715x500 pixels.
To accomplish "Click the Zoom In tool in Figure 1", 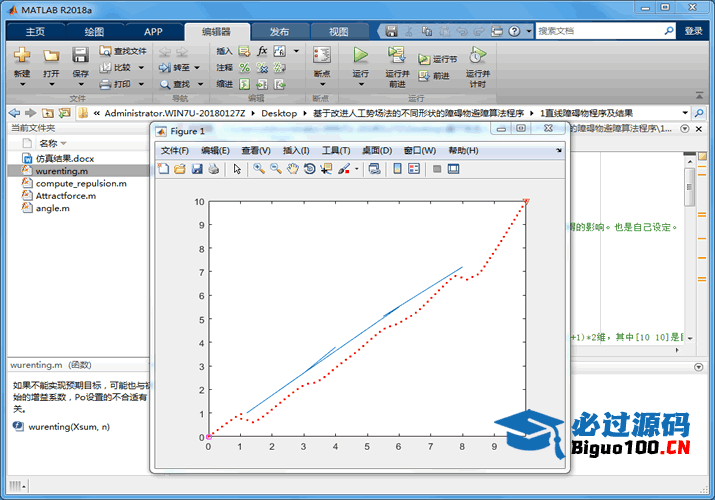I will tap(259, 169).
